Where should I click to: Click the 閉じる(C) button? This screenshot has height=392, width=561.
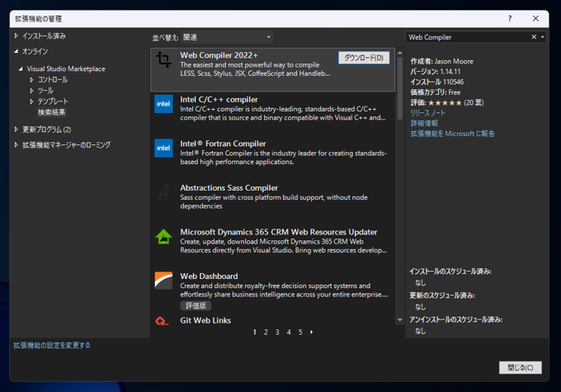point(521,368)
